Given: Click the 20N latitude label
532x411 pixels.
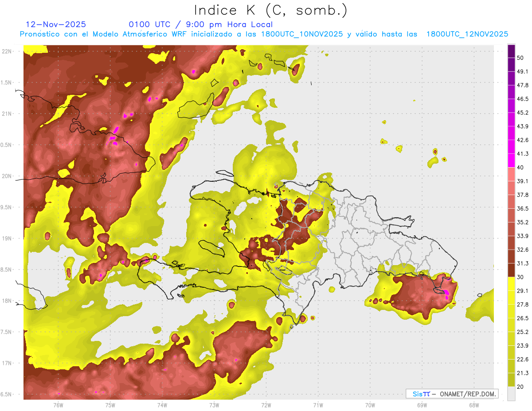Looking at the screenshot, I should [7, 176].
